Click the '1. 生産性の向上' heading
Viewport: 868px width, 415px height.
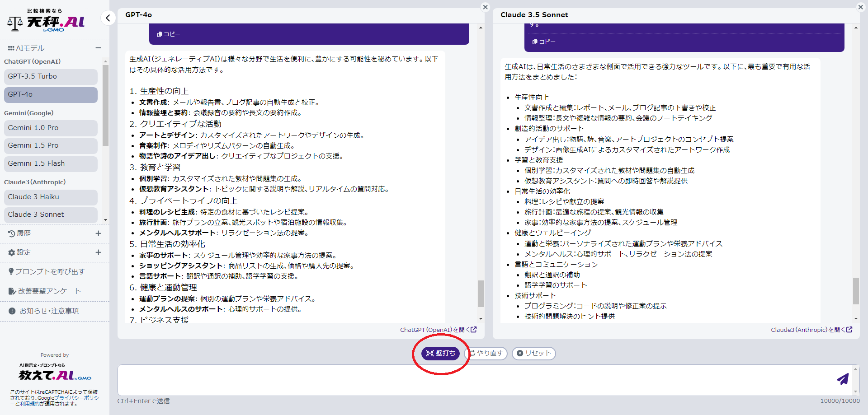pos(159,91)
